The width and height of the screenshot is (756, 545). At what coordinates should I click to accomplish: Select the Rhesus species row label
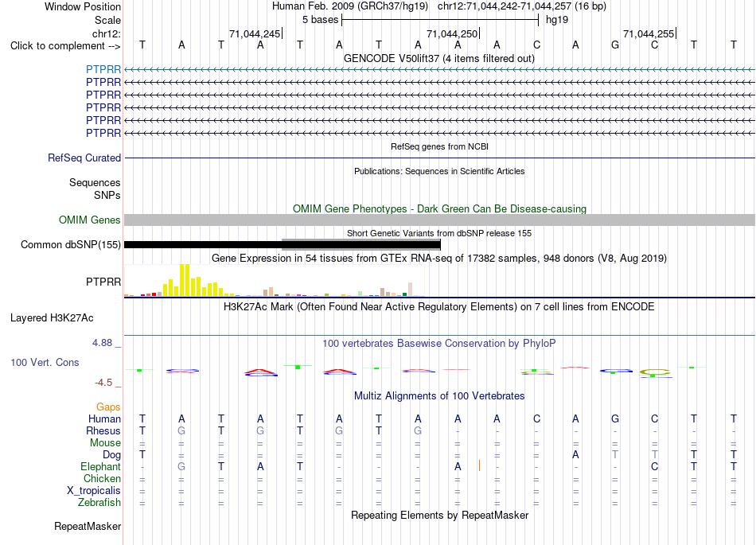point(103,430)
